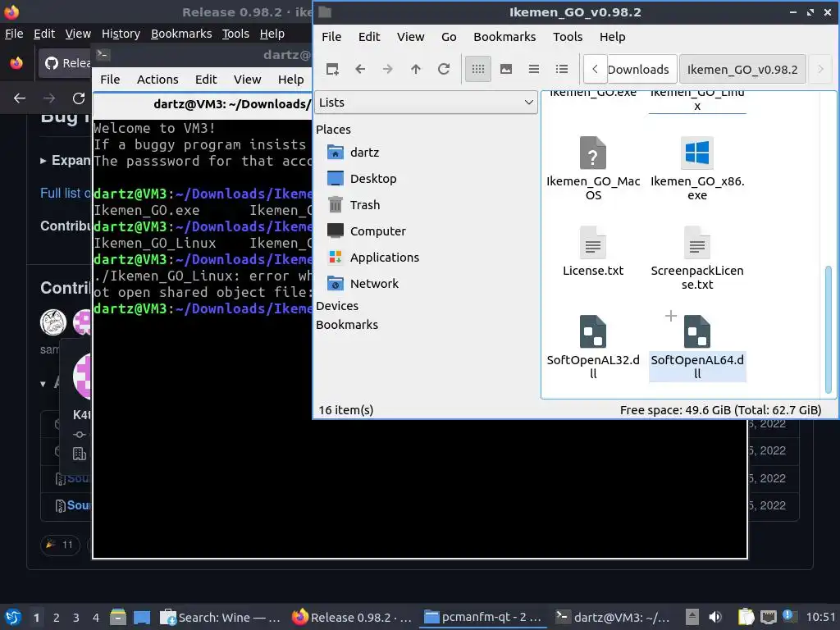Viewport: 840px width, 630px height.
Task: Open File menu in file manager
Action: (x=331, y=37)
